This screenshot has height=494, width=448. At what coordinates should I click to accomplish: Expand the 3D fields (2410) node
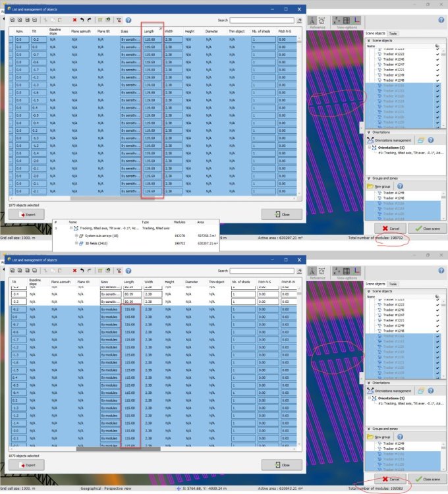(75, 242)
